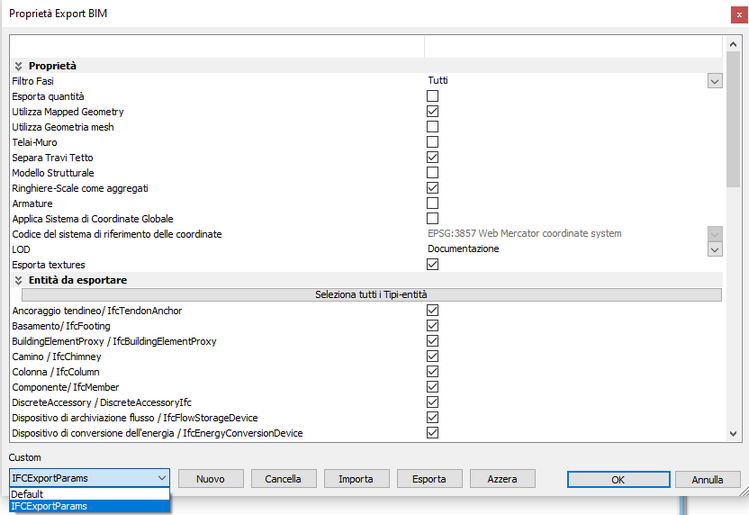This screenshot has height=515, width=749.
Task: Collapse the Entità da esportare section
Action: point(19,280)
